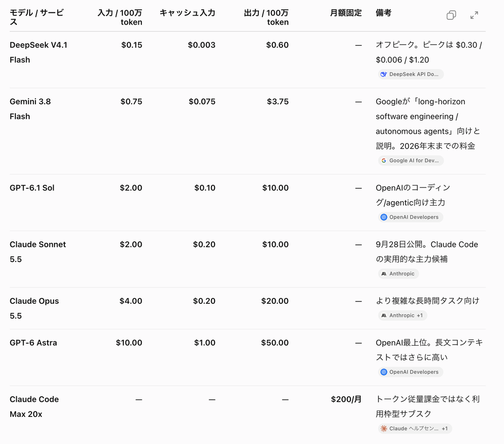Open the Google AI for Dev source chip

(411, 160)
